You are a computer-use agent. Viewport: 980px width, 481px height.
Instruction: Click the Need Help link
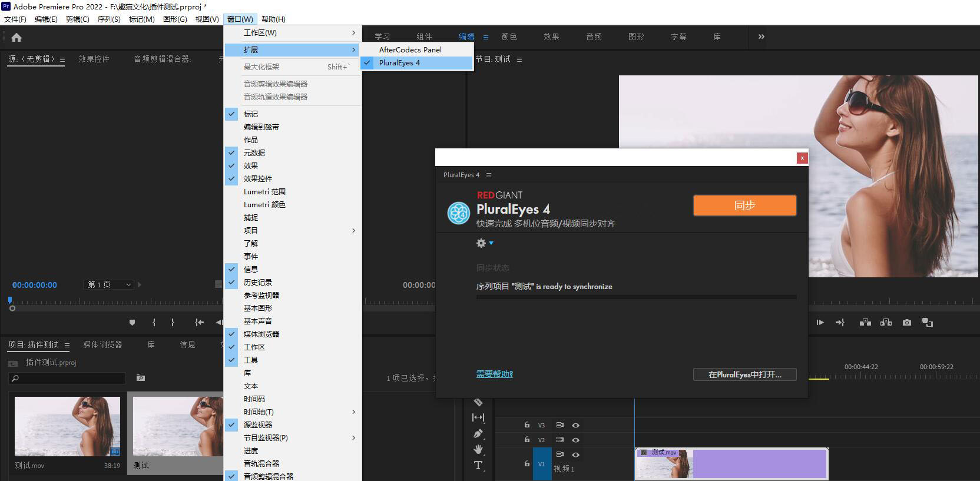(x=495, y=374)
